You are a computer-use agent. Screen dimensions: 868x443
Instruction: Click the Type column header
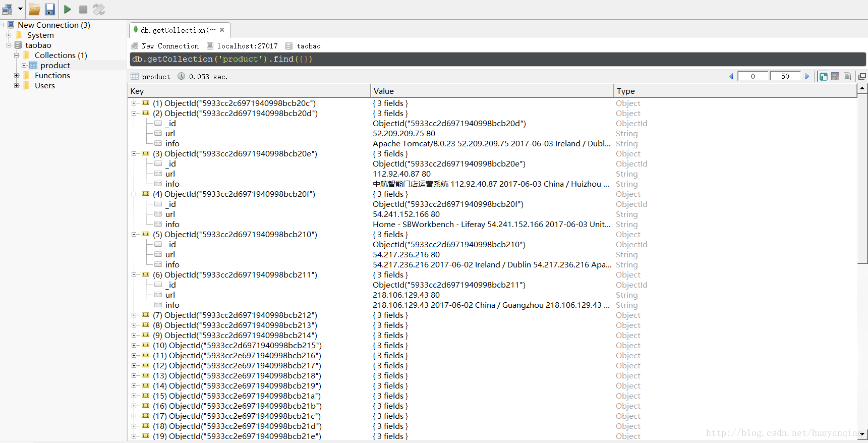pyautogui.click(x=735, y=91)
